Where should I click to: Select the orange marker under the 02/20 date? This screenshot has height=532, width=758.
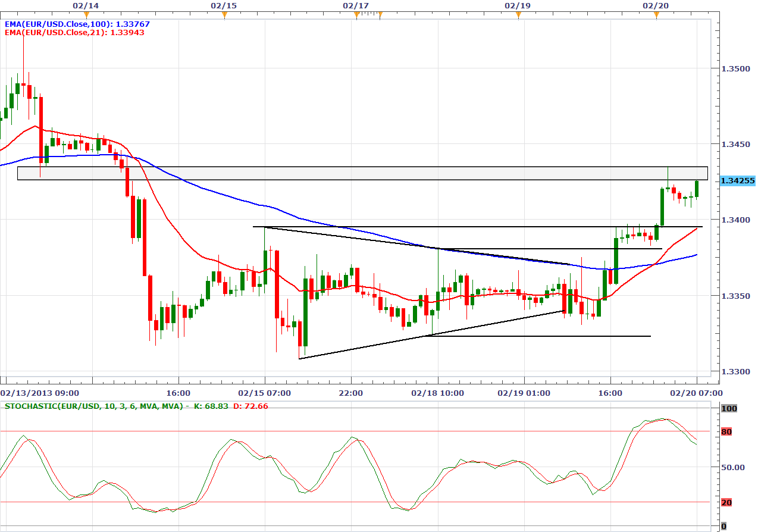click(x=656, y=15)
